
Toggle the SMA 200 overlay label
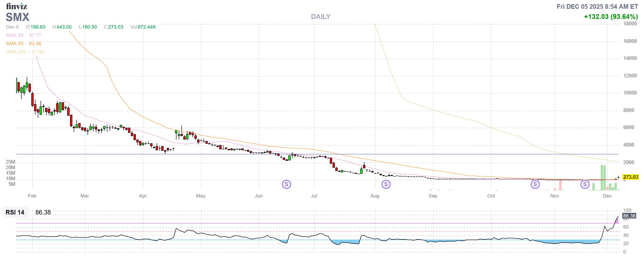click(x=16, y=52)
